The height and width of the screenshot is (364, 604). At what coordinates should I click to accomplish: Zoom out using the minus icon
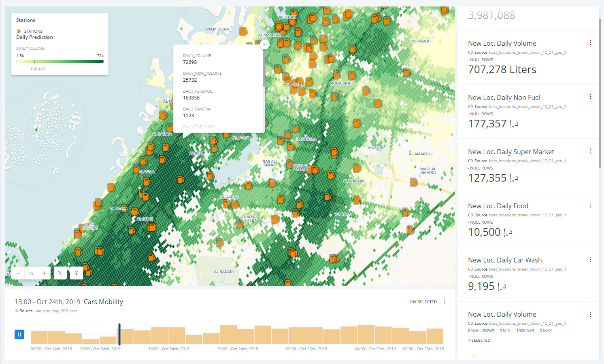(18, 273)
